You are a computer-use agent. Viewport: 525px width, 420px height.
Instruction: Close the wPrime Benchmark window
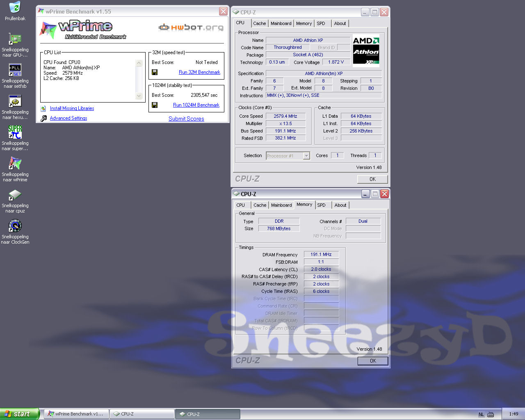click(223, 11)
